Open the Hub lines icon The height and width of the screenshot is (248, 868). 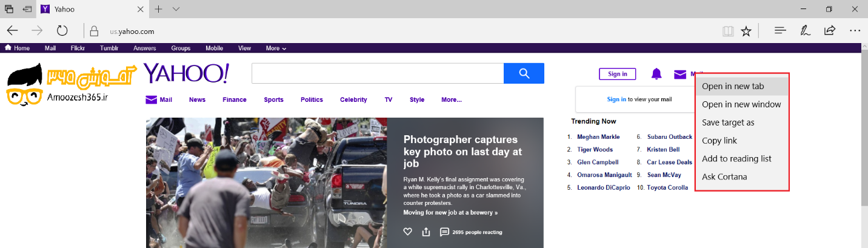[781, 30]
